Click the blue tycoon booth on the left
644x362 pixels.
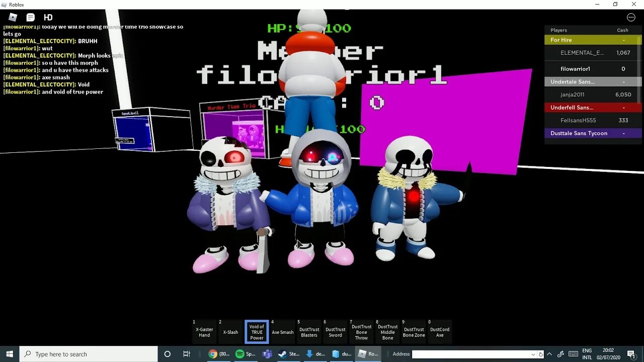tap(151, 130)
